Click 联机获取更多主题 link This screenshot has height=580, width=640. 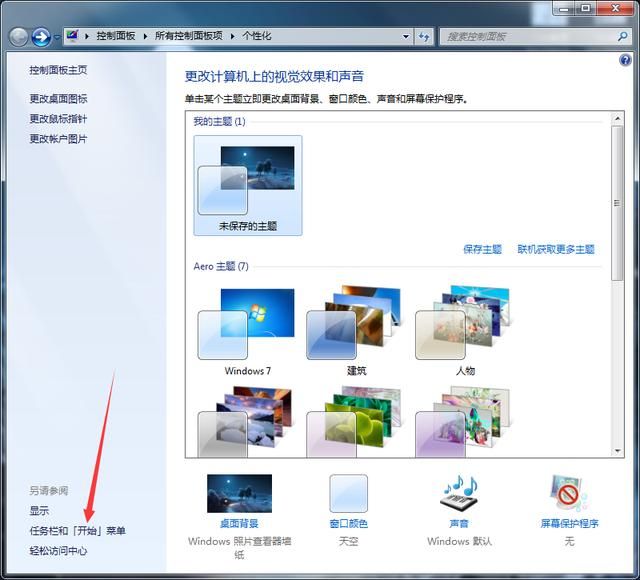click(x=556, y=249)
